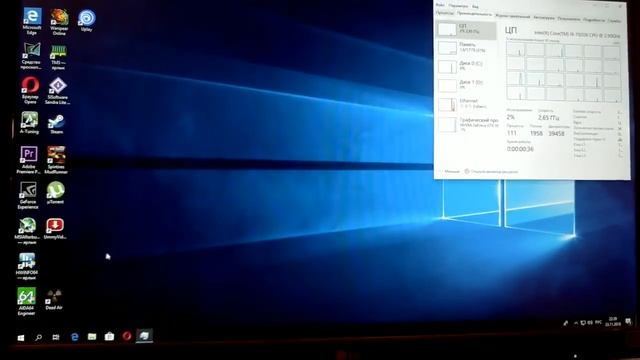Screen dimensions: 640x360
Task: Launch the HWiNFO64 desktop shortcut
Action: [27, 267]
